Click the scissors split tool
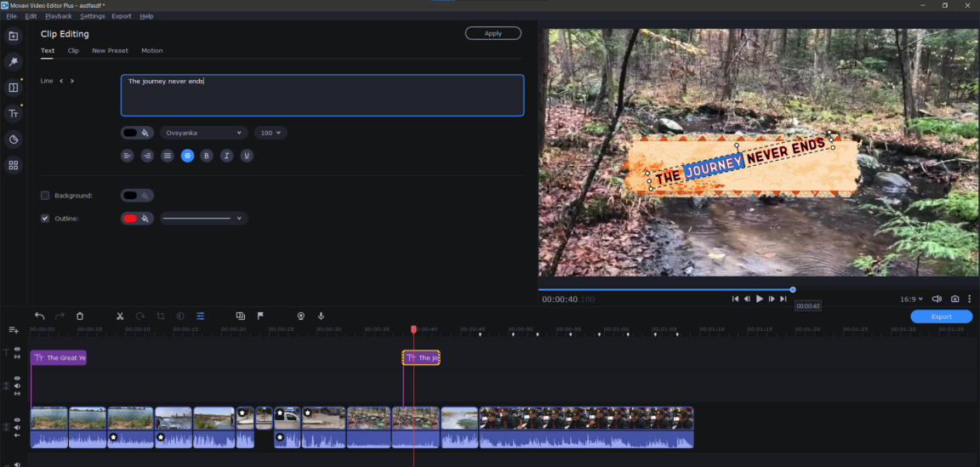Image resolution: width=980 pixels, height=467 pixels. point(120,316)
